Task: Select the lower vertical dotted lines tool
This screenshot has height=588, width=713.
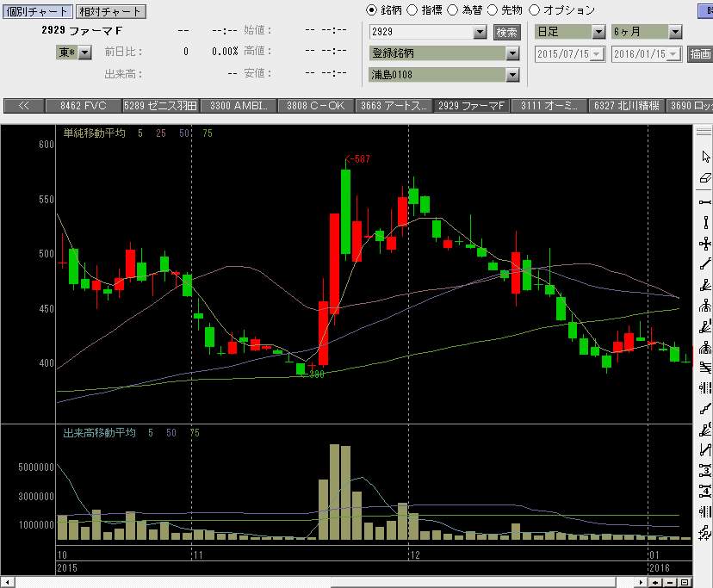Action: pyautogui.click(x=704, y=512)
